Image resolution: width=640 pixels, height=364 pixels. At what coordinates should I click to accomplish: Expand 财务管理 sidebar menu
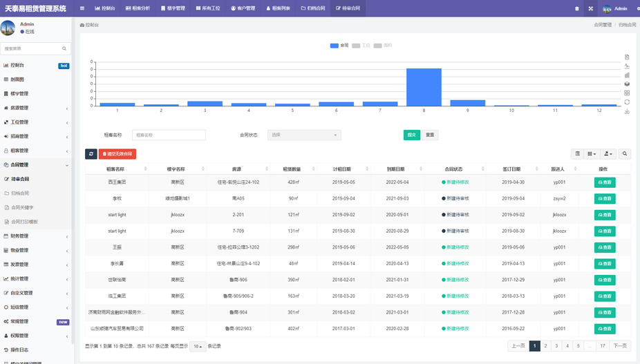coord(36,236)
